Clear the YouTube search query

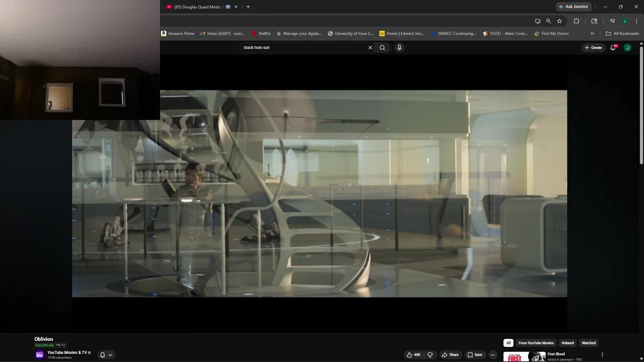(370, 48)
